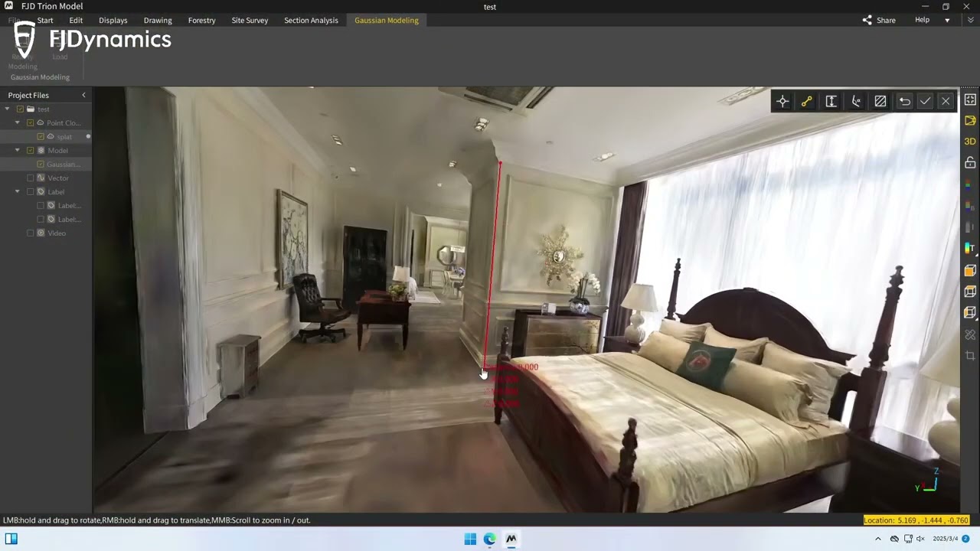Undo the last measurement point
The height and width of the screenshot is (551, 980).
(905, 101)
